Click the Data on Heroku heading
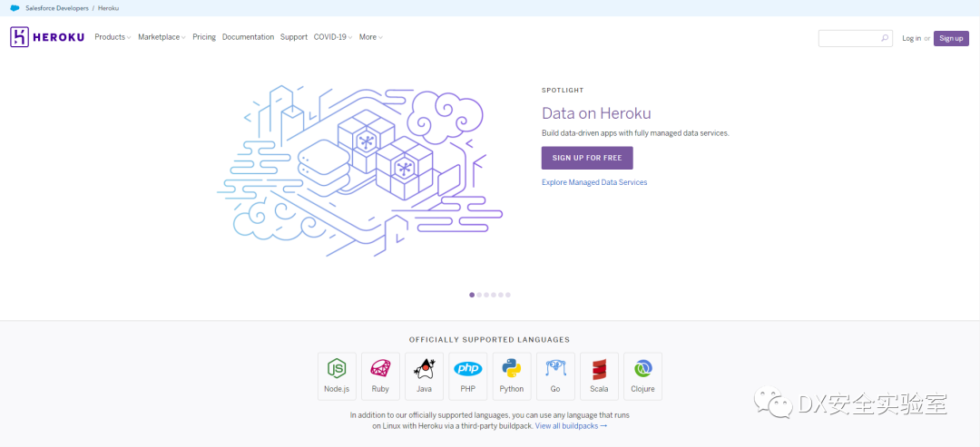This screenshot has width=980, height=447. (596, 113)
